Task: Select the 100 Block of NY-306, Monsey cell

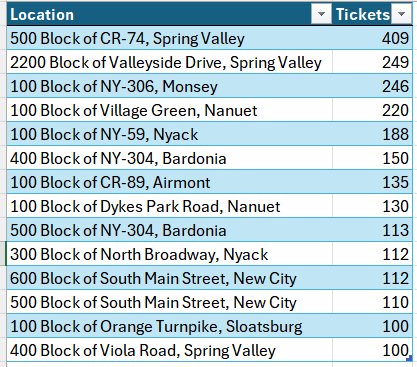Action: (169, 86)
